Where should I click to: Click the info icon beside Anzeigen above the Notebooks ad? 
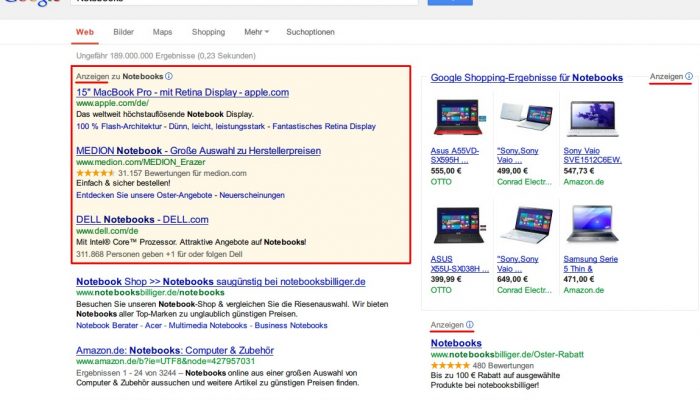[470, 325]
